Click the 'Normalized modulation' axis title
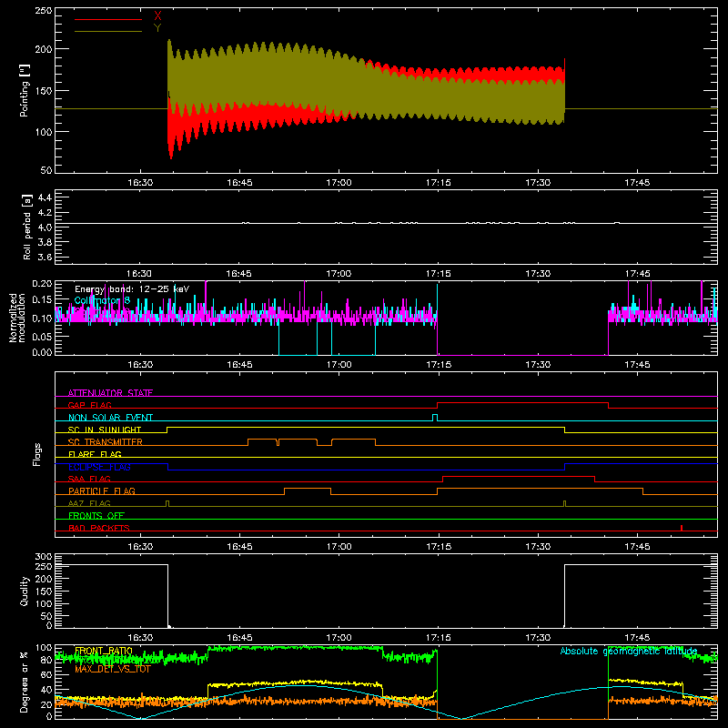Image resolution: width=728 pixels, height=728 pixels. coord(17,318)
